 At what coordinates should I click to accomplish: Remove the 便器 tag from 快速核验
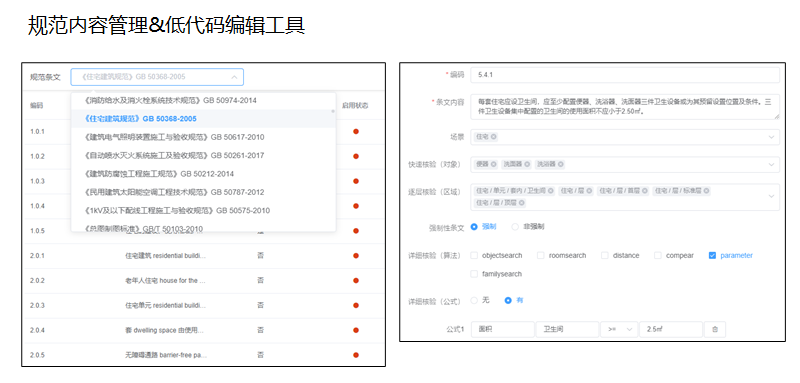[x=493, y=164]
